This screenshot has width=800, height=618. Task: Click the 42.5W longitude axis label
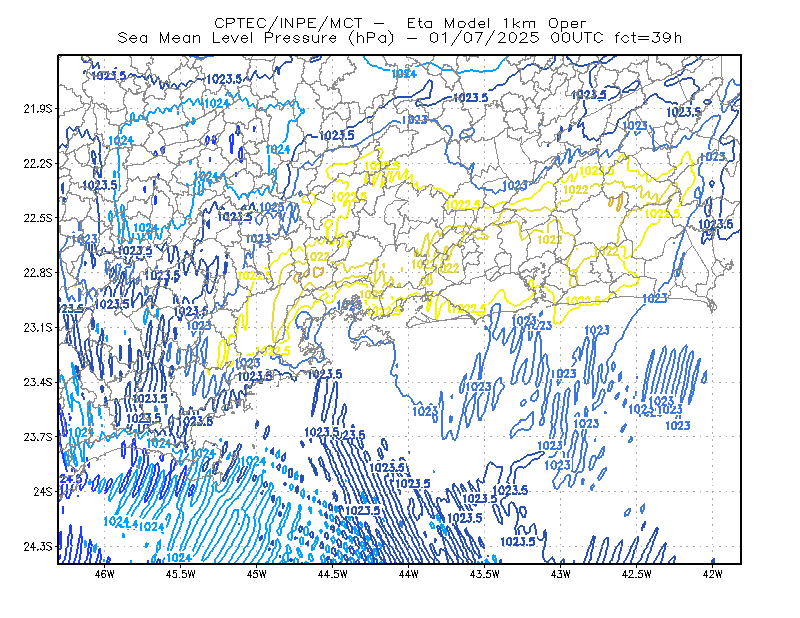click(x=637, y=574)
